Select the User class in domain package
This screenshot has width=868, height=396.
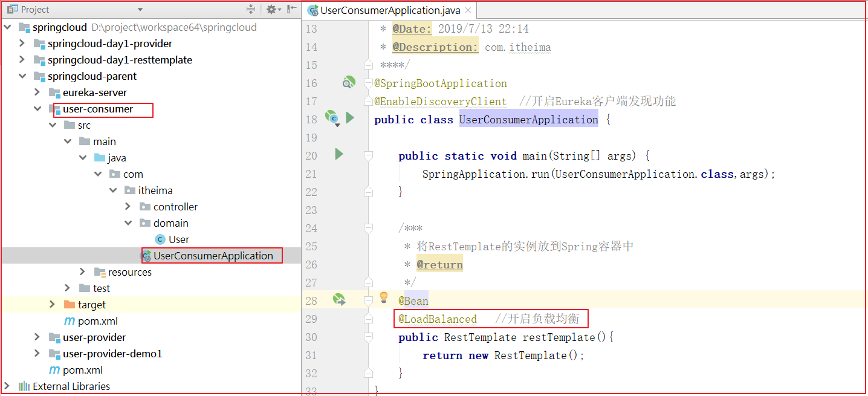click(178, 239)
